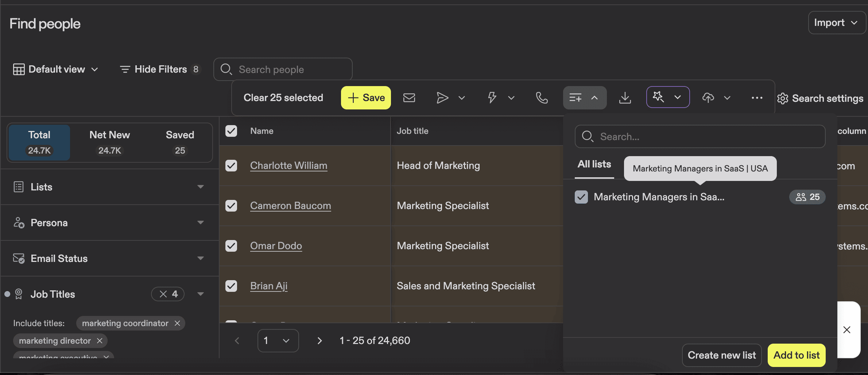Image resolution: width=868 pixels, height=375 pixels.
Task: Open Omar Dodo's profile link
Action: pyautogui.click(x=276, y=246)
